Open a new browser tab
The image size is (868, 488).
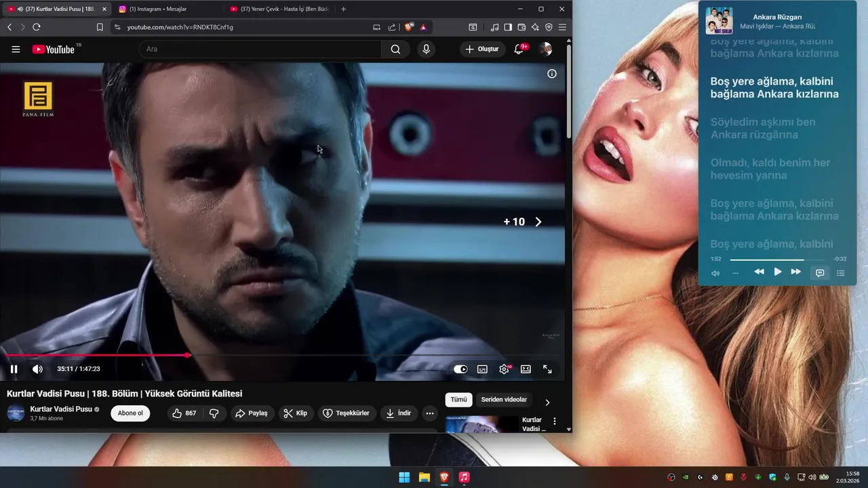pos(343,9)
